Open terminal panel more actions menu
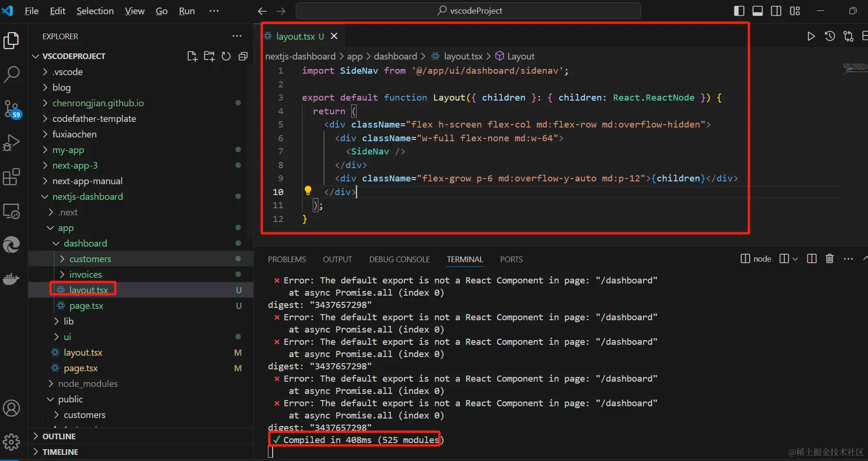 point(849,259)
